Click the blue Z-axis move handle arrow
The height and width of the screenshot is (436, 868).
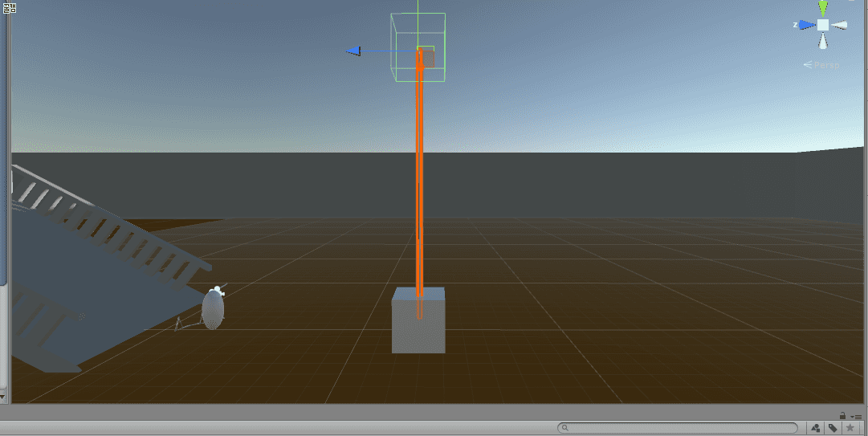[x=353, y=51]
